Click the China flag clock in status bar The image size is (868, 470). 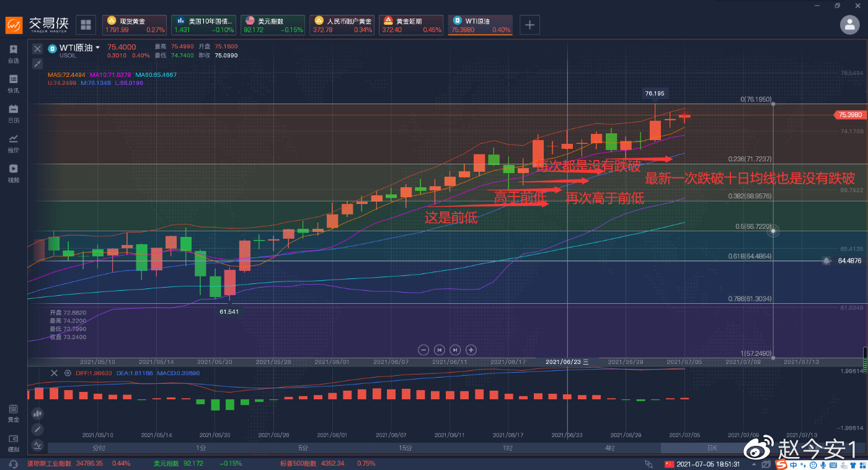coord(702,464)
